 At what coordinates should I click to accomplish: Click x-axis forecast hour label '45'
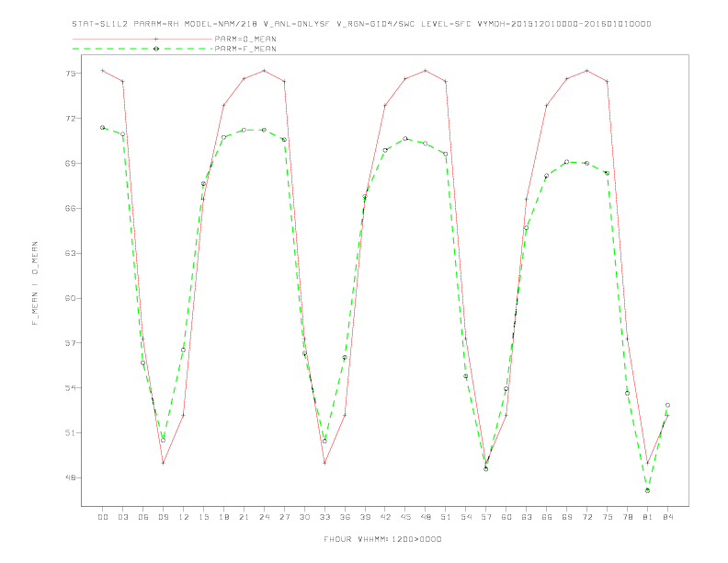(x=405, y=517)
